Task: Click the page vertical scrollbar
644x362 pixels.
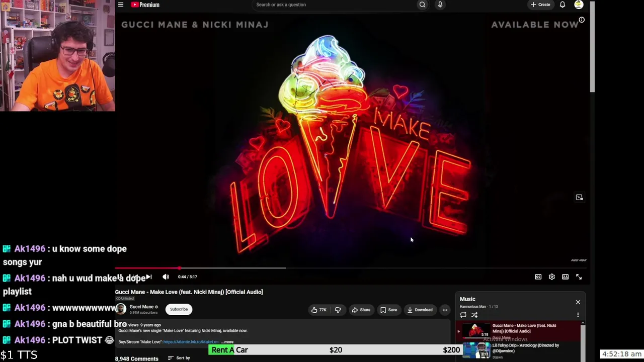Action: tap(593, 47)
